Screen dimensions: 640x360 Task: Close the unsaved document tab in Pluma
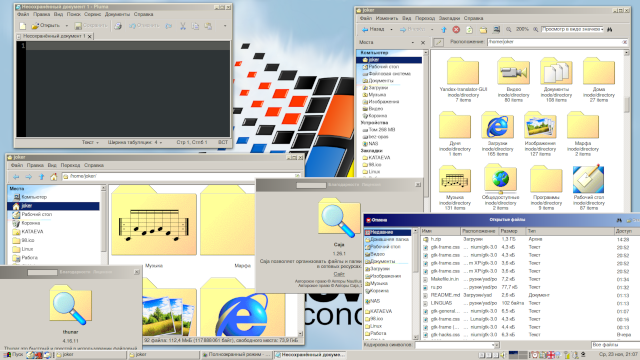pos(90,36)
